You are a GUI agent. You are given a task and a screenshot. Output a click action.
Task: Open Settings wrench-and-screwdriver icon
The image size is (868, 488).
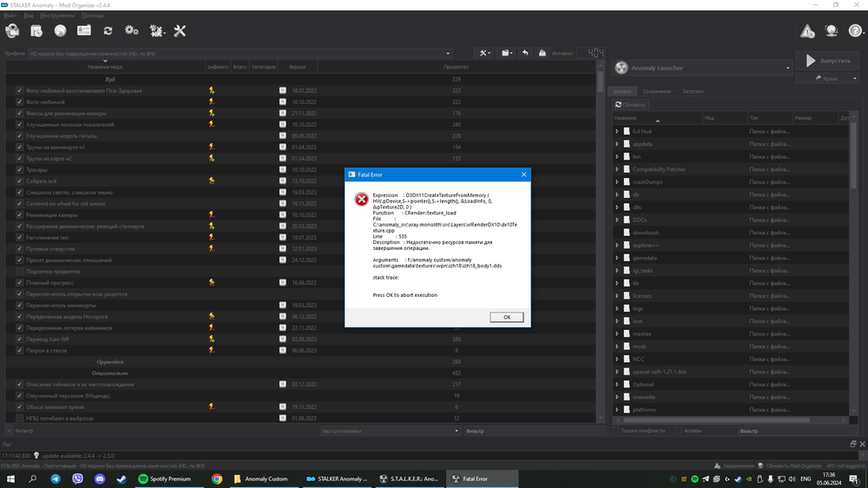click(x=180, y=31)
